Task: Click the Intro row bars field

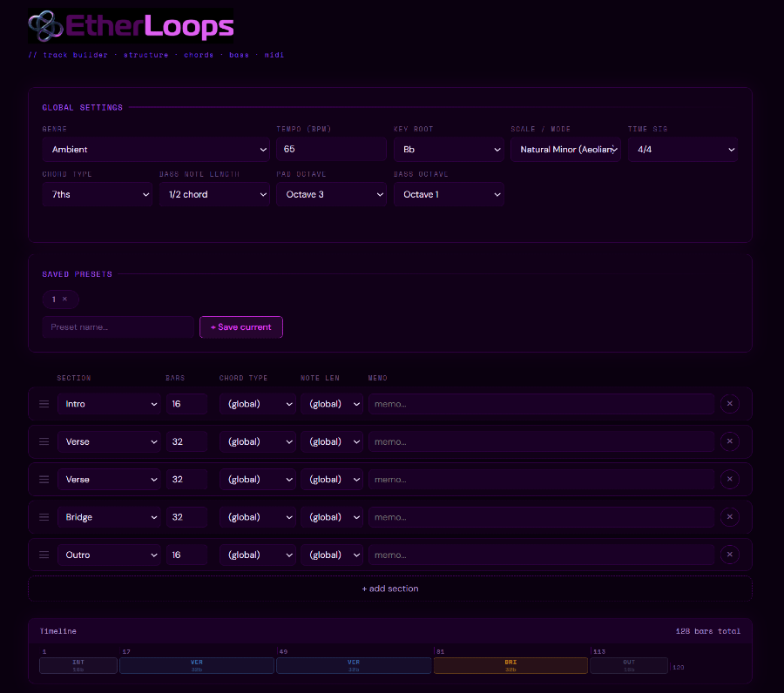Action: [186, 404]
